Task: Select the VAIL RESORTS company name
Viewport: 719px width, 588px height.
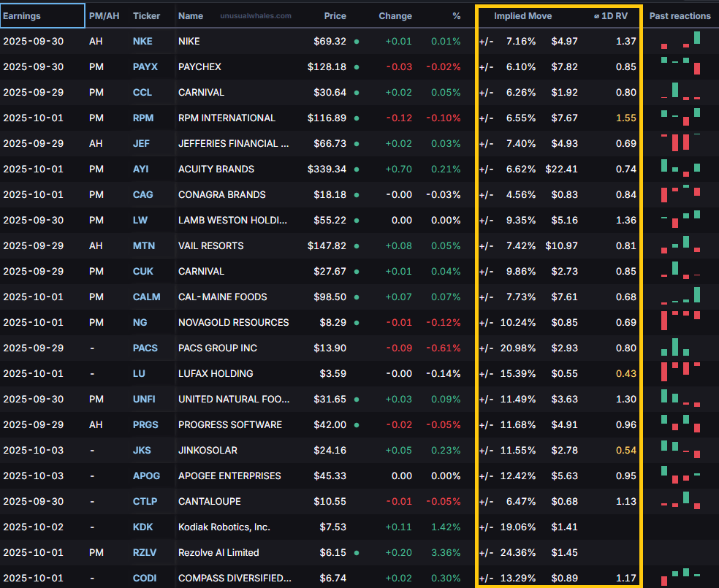Action: tap(211, 246)
